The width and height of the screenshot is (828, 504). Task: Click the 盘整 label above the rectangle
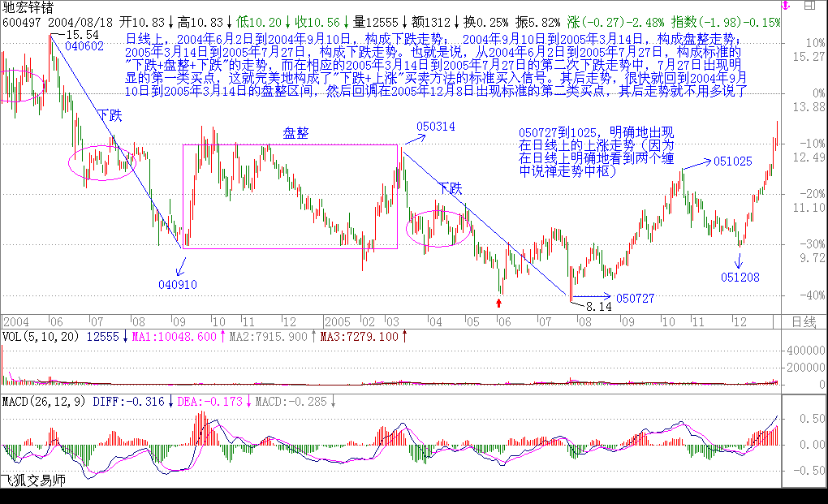295,134
